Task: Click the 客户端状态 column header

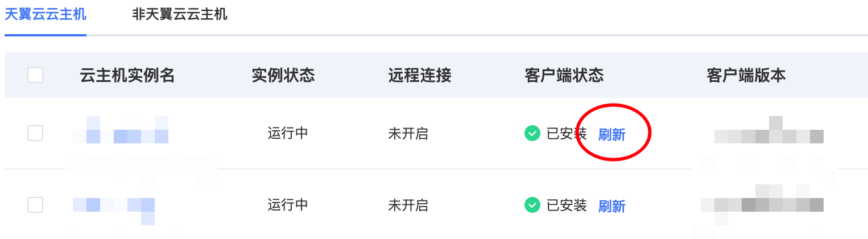Action: pyautogui.click(x=564, y=75)
